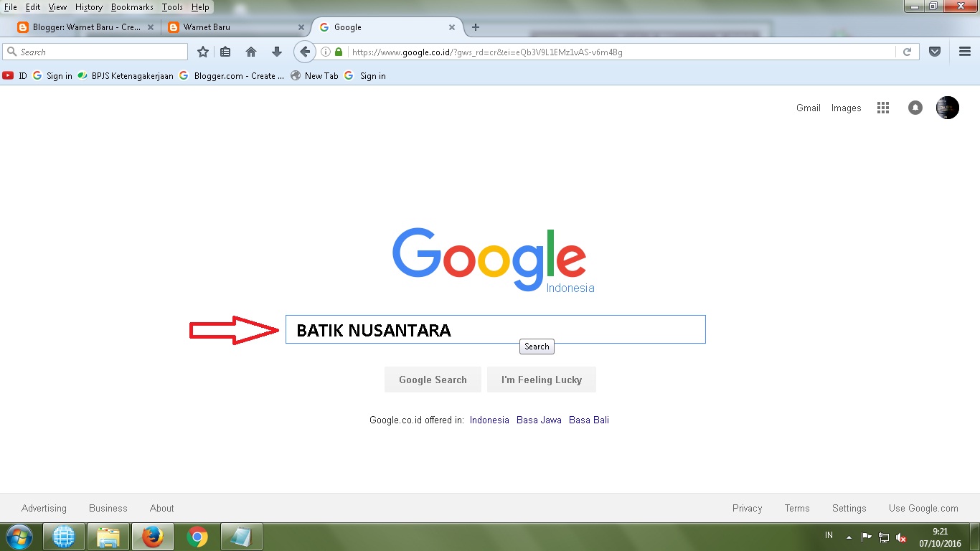Open the Sign in bookmark beside YouTube ID
980x551 pixels.
(52, 75)
